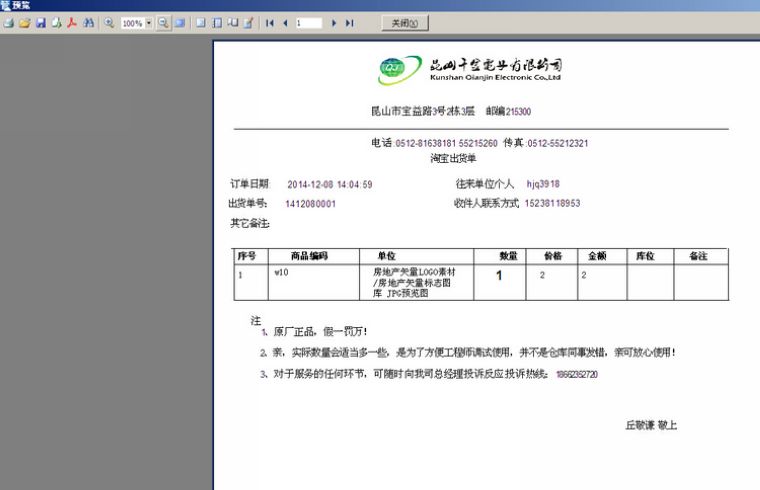Click the 数量 column header

click(508, 256)
